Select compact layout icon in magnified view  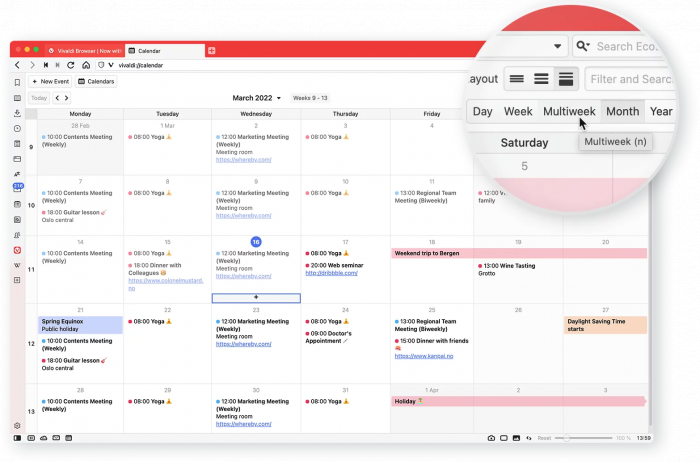click(x=517, y=79)
